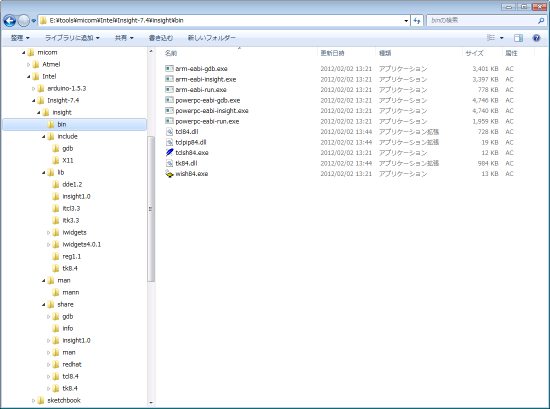Select the reg1.1 folder in tree

(x=72, y=256)
